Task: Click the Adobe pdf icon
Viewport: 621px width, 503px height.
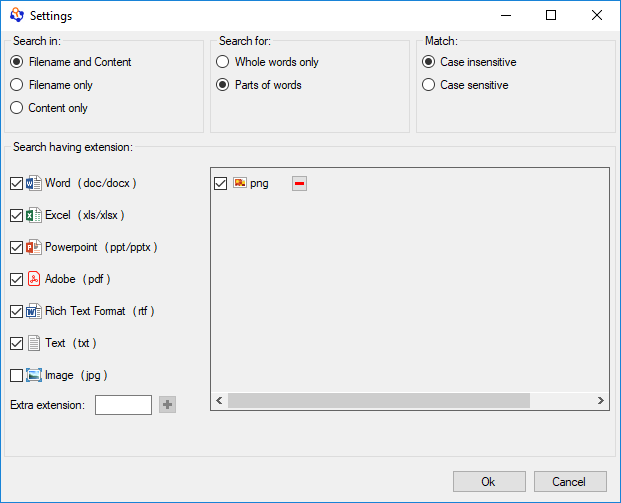Action: (34, 280)
